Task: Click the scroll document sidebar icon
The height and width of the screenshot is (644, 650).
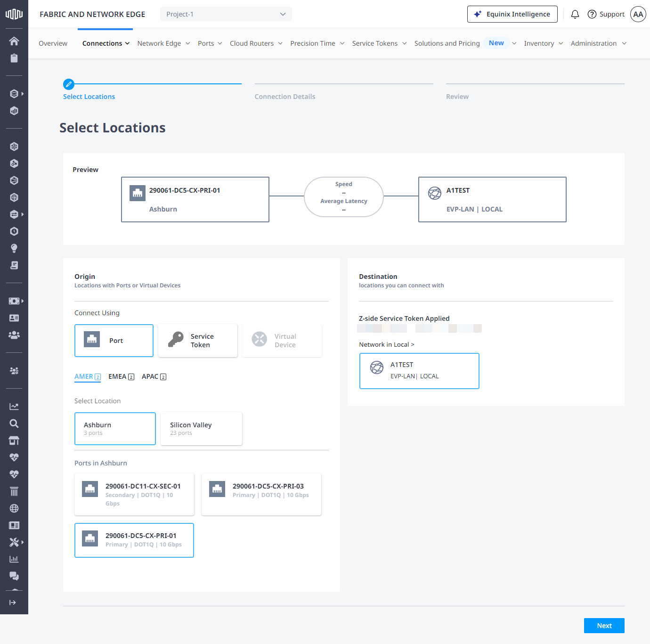Action: 14,265
